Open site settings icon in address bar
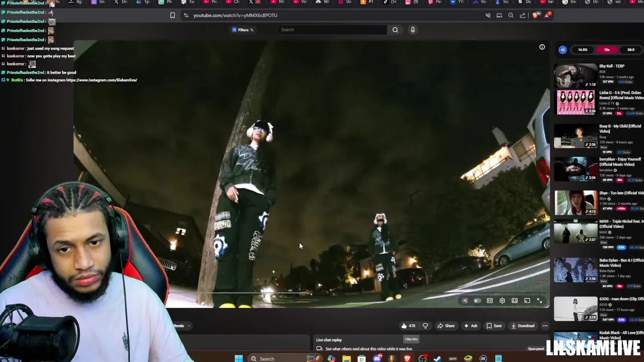Screen dimensions: 644x362 pos(186,15)
